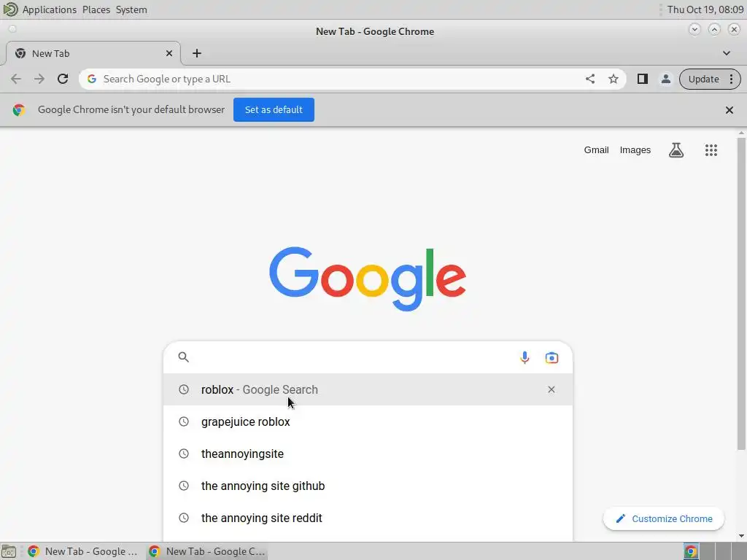Open the Gmail link
This screenshot has height=560, width=747.
(596, 150)
